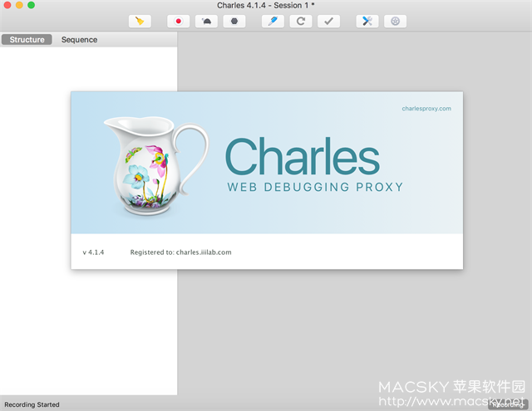Maximize the window with the green button

pos(32,5)
